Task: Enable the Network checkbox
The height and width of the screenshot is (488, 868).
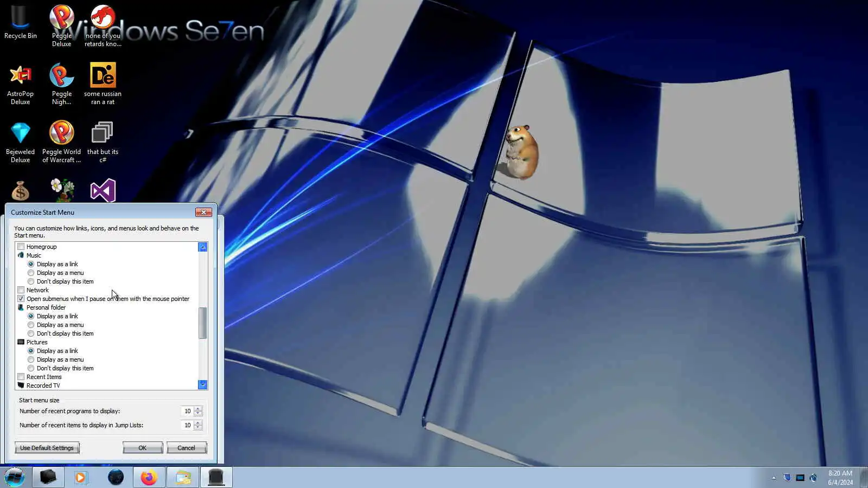Action: tap(21, 290)
